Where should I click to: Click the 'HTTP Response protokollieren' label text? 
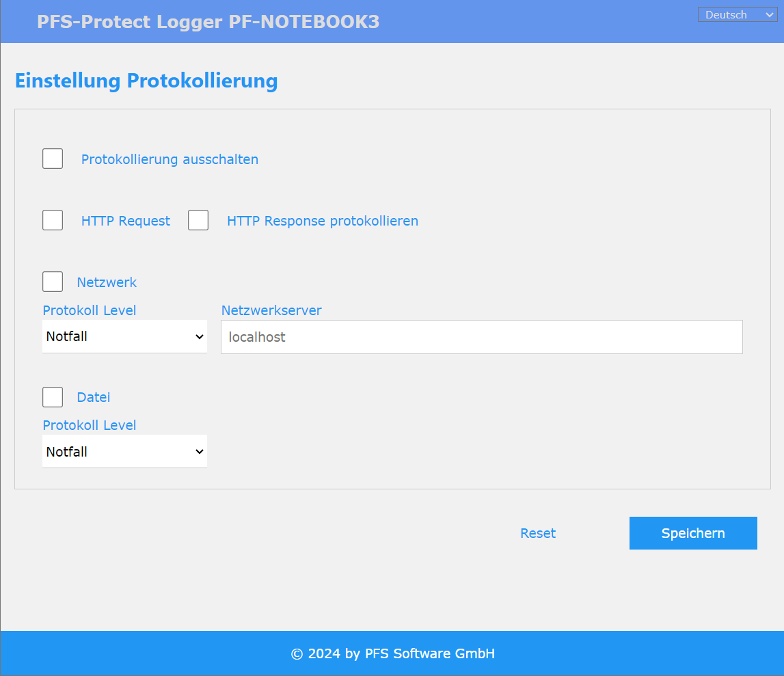(x=322, y=221)
